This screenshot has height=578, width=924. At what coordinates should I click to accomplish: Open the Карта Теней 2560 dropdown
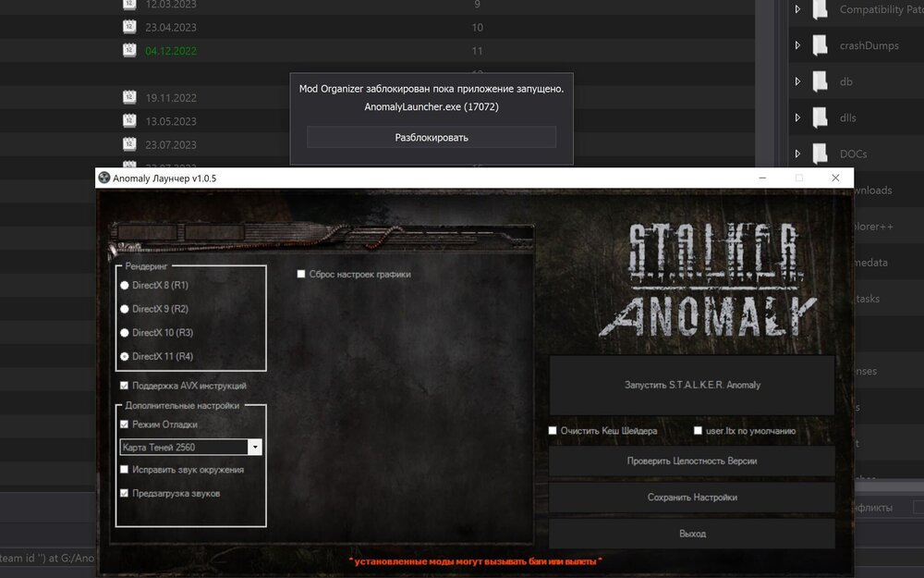[255, 447]
